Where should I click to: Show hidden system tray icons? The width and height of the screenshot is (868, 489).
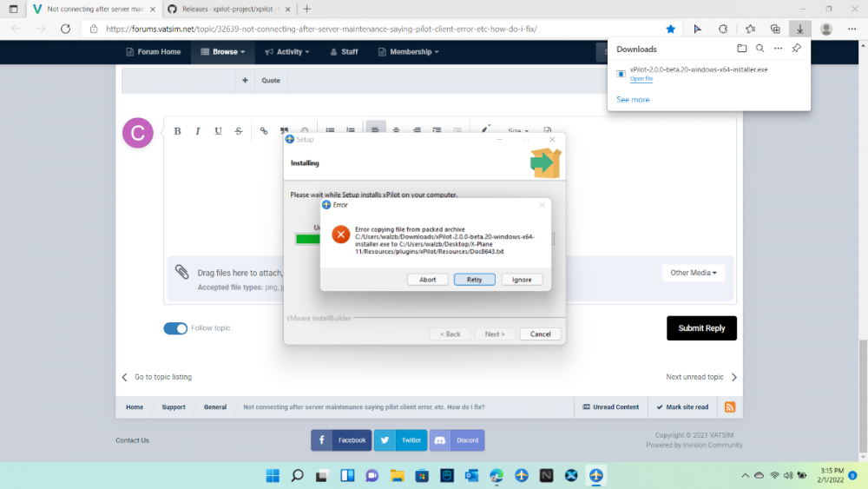[x=745, y=475]
